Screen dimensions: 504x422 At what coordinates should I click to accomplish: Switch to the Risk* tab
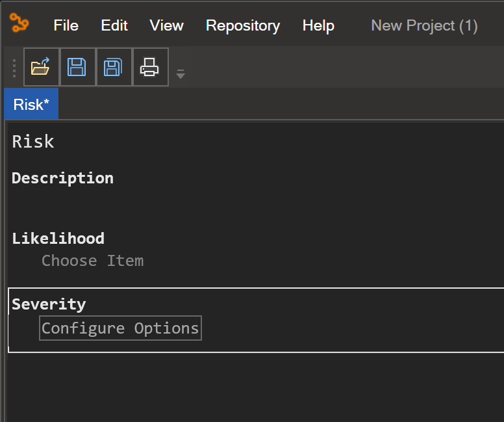[31, 104]
